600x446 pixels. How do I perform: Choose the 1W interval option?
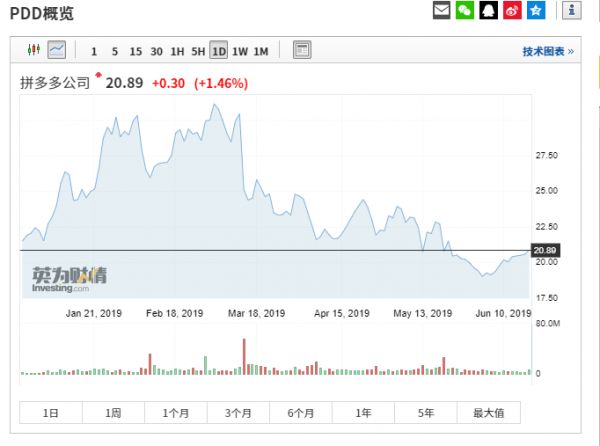[240, 51]
